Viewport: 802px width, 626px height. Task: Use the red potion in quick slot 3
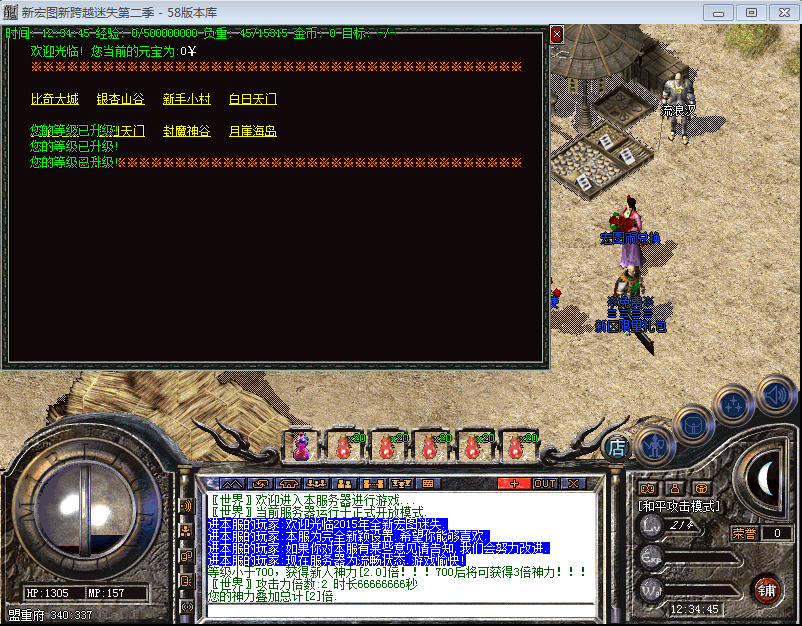tap(387, 446)
